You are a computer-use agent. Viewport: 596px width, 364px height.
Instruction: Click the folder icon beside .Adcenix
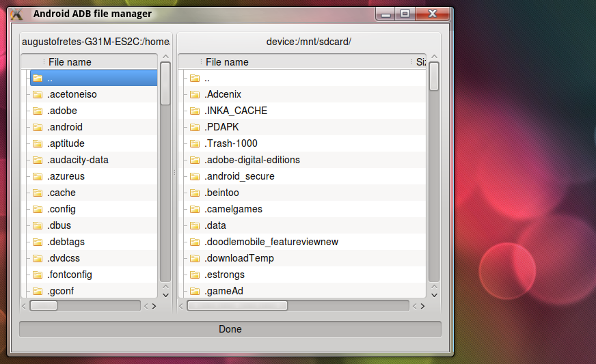[195, 95]
